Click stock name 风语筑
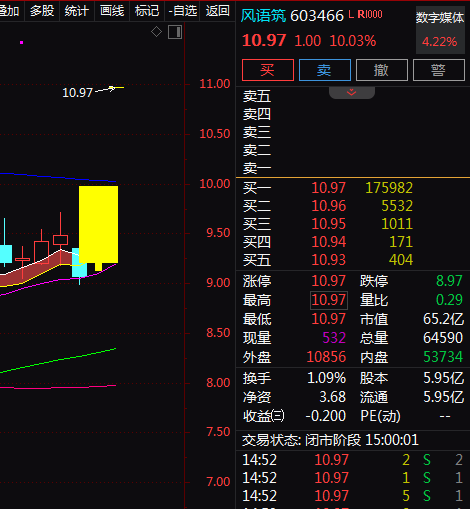The image size is (470, 509). (x=263, y=15)
